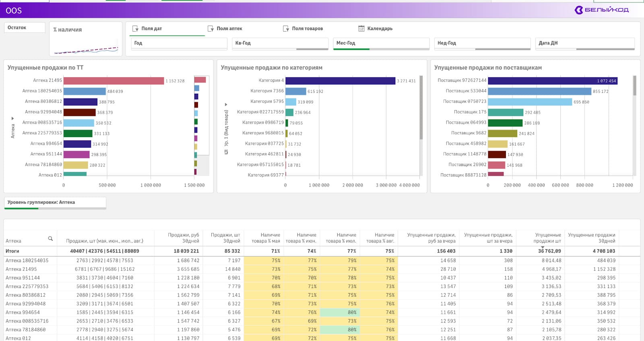Open the % наличия trend chart
The width and height of the screenshot is (644, 341).
coord(86,39)
